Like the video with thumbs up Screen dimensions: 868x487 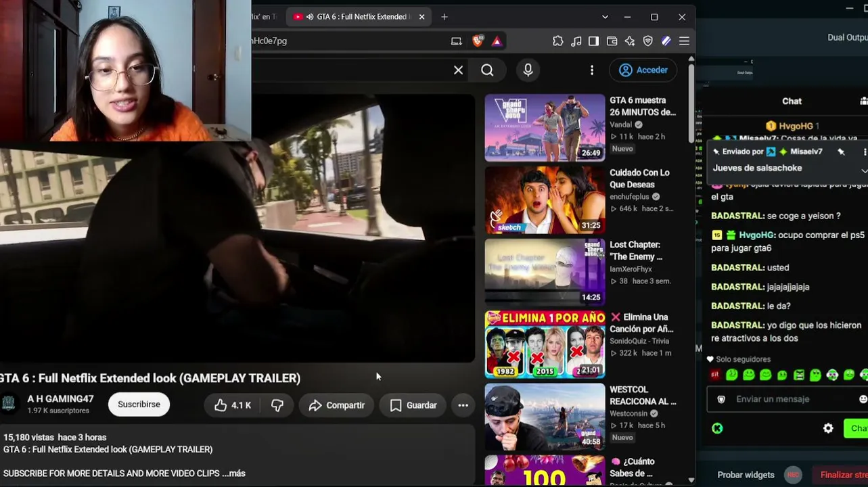232,405
